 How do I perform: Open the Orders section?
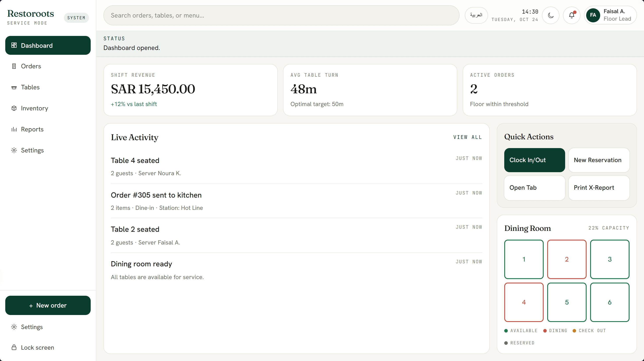[x=48, y=66]
